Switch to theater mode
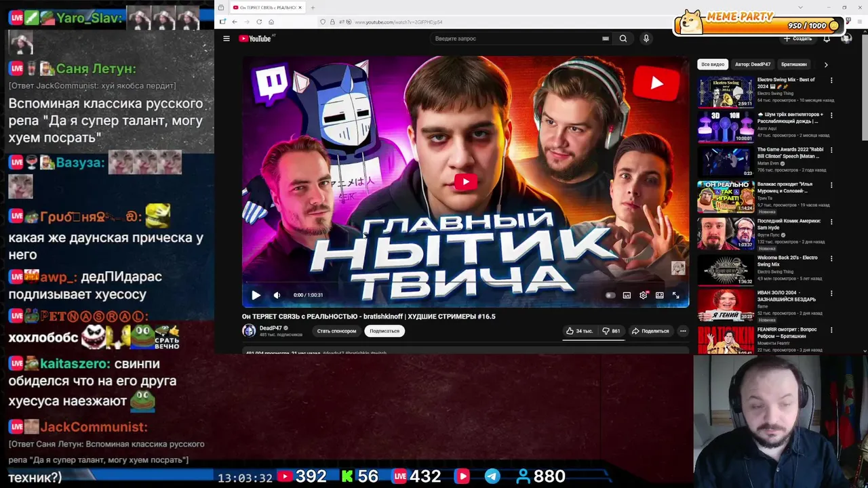This screenshot has height=488, width=868. (x=659, y=295)
